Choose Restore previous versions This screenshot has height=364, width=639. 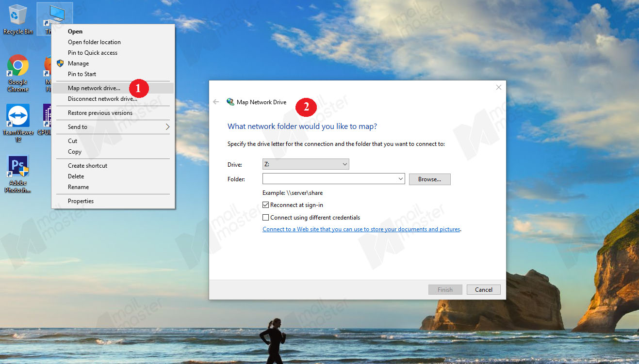(113, 113)
